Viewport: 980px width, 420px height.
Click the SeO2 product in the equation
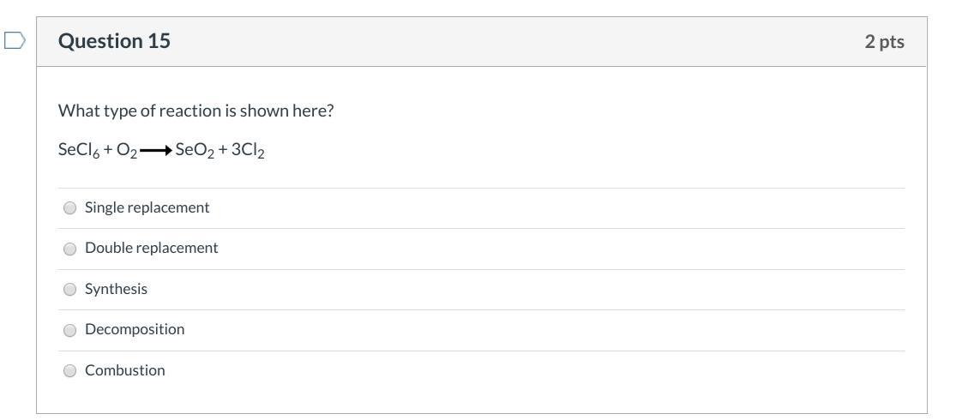click(194, 150)
